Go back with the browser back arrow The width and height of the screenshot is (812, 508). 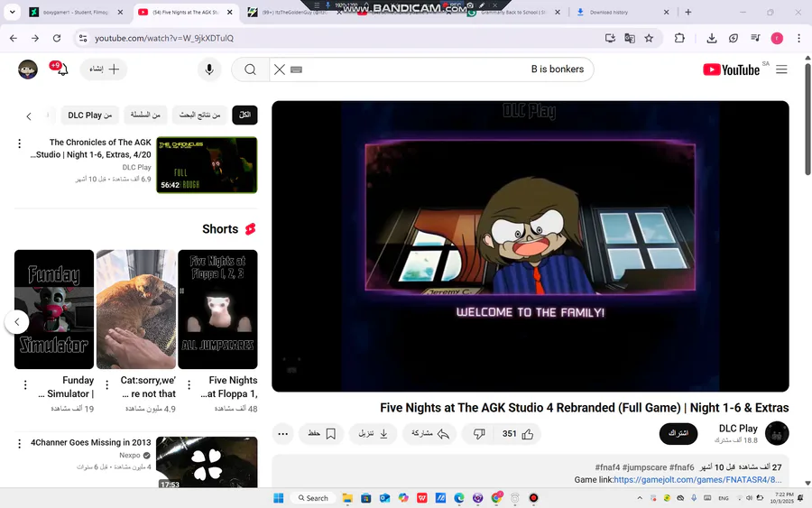point(14,38)
